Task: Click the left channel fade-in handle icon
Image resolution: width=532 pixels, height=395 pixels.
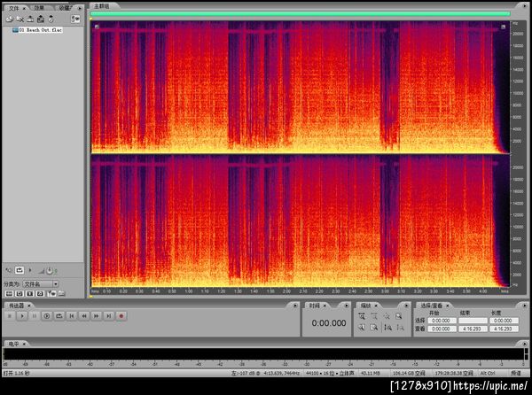Action: [x=97, y=27]
